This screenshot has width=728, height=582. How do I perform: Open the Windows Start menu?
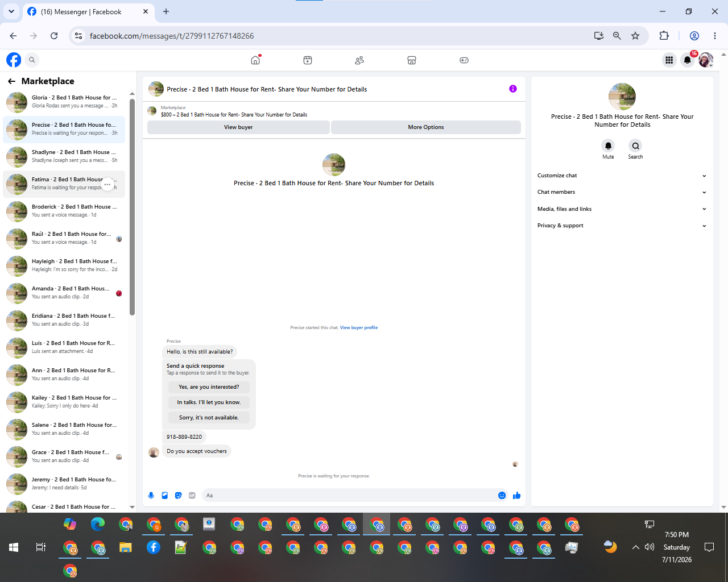pos(14,547)
